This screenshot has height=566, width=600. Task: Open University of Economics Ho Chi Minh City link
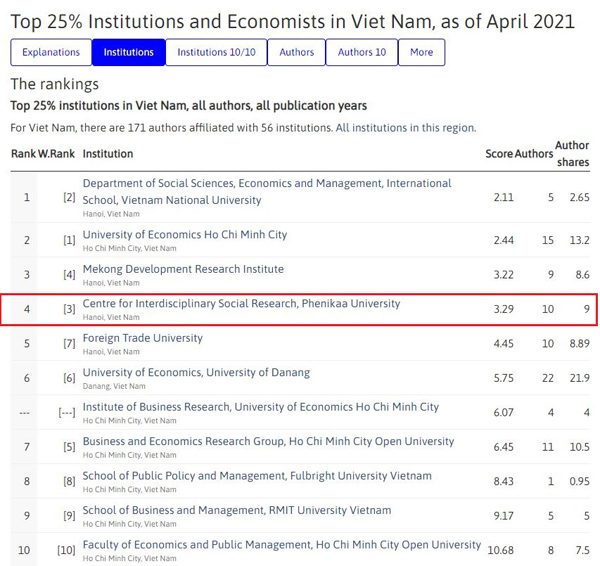[x=184, y=234]
